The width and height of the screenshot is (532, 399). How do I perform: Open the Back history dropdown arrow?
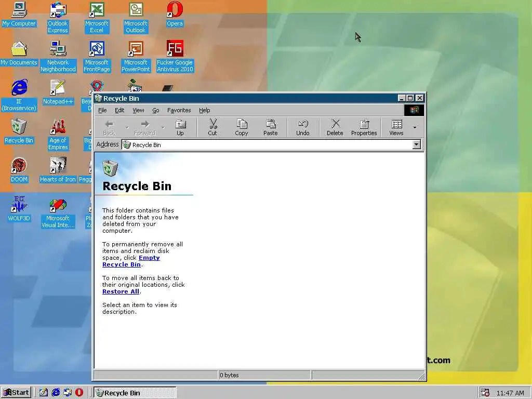127,128
